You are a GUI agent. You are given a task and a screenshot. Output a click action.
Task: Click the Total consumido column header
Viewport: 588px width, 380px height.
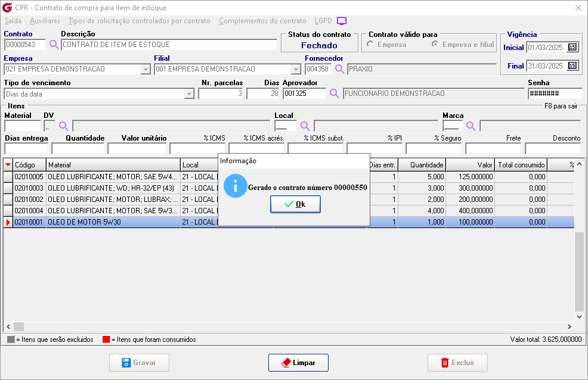click(x=521, y=165)
